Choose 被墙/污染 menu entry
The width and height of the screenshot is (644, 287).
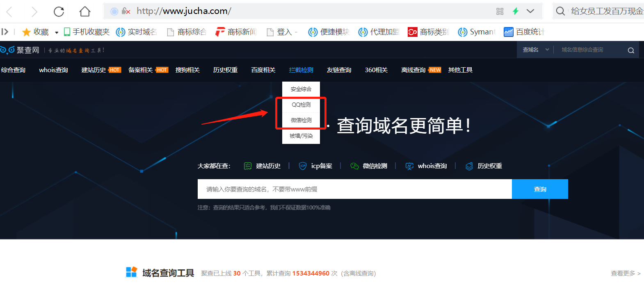click(301, 136)
